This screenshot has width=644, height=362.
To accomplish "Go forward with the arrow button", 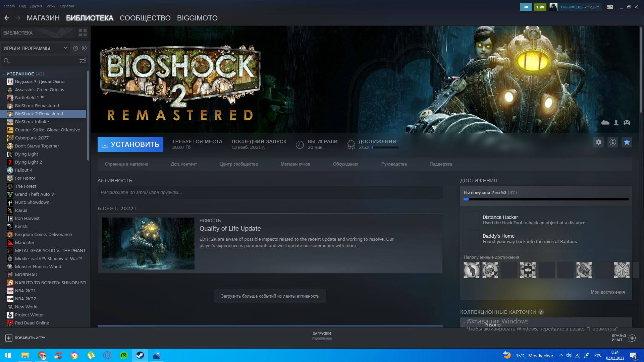I will [18, 18].
